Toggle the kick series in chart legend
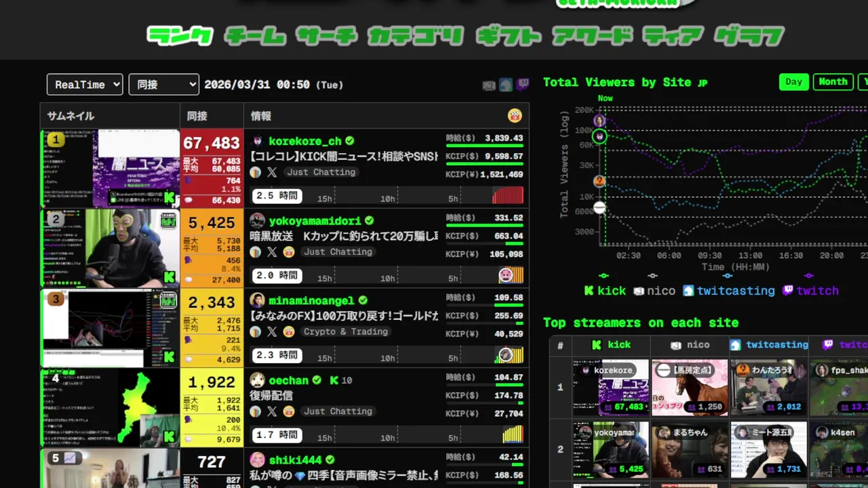The height and width of the screenshot is (488, 868). pos(605,291)
